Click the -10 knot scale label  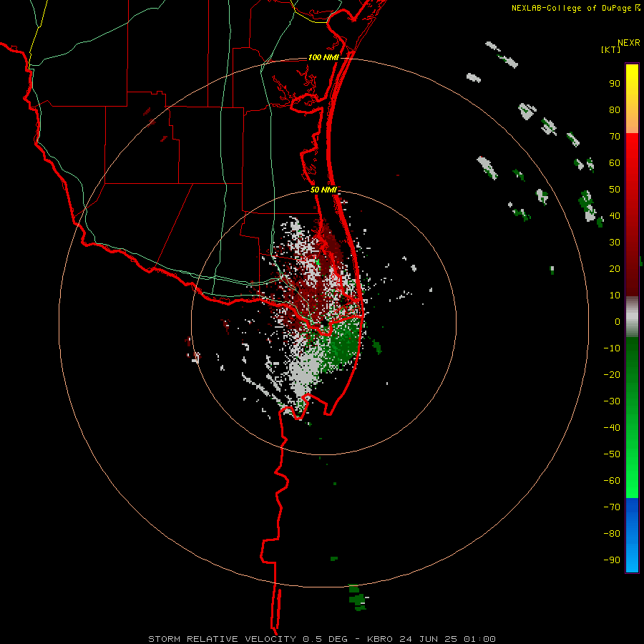coord(612,348)
